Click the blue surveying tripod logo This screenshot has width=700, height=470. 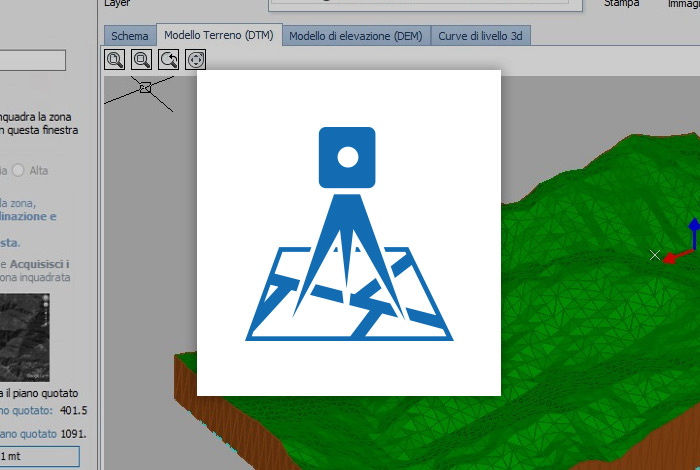click(x=348, y=233)
